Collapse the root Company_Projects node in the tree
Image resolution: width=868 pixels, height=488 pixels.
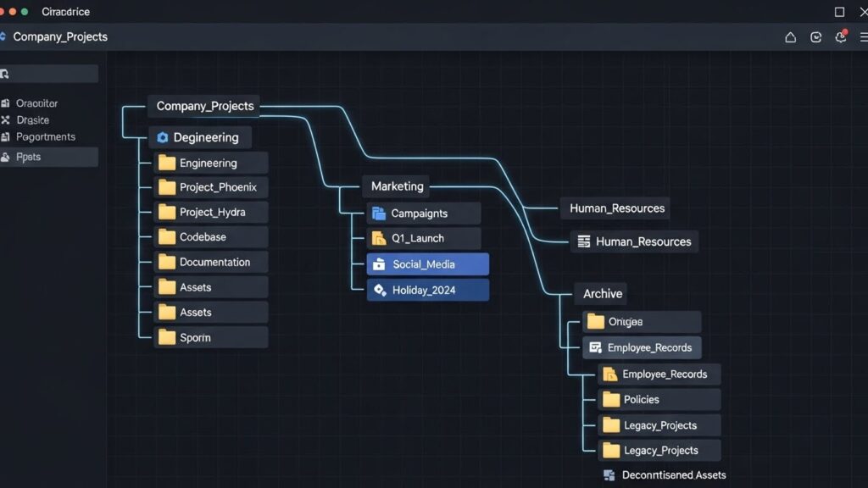[x=204, y=106]
